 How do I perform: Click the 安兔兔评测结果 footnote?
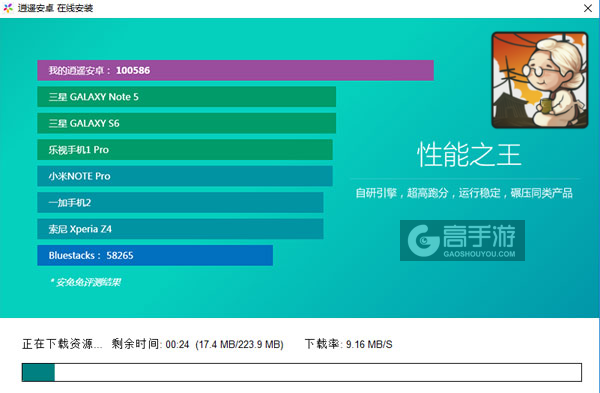pos(85,282)
